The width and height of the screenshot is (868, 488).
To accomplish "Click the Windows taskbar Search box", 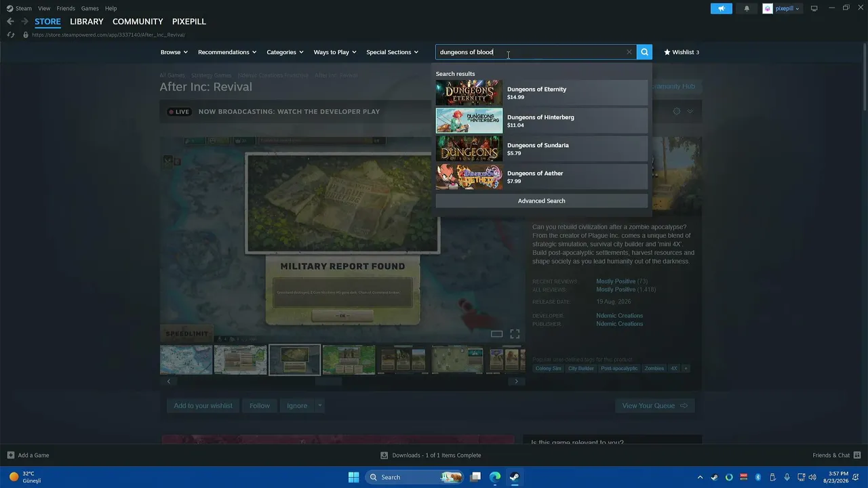I will (x=415, y=477).
